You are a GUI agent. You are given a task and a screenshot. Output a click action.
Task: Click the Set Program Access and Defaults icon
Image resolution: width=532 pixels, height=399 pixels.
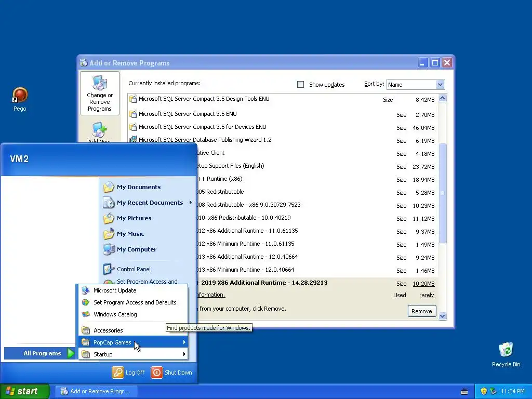coord(86,302)
